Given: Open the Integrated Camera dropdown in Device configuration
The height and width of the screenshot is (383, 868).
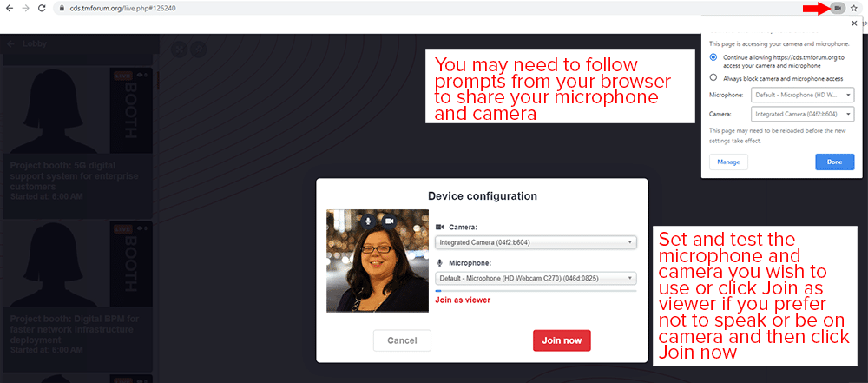Looking at the screenshot, I should tap(536, 242).
